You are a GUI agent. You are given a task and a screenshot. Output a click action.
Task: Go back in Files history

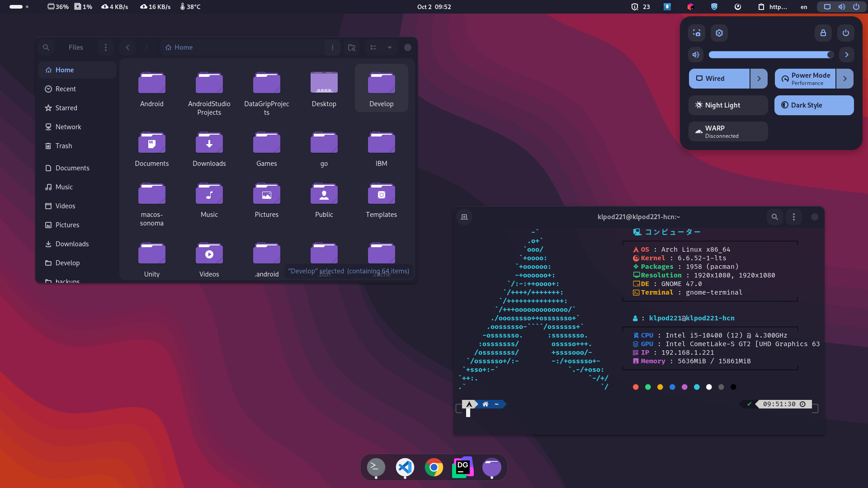coord(128,47)
